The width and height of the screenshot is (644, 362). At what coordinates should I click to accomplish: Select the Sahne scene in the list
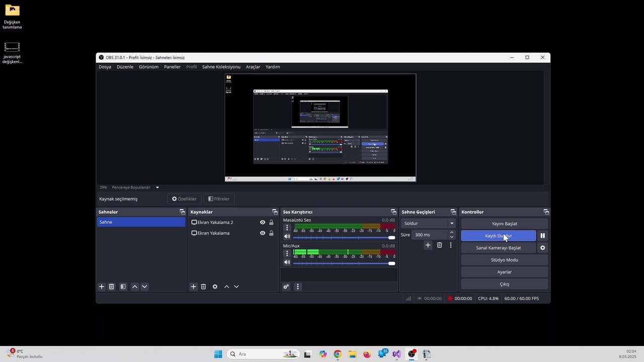tap(141, 222)
